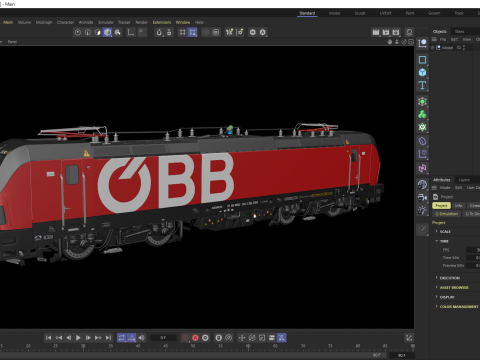480x360 pixels.
Task: Click the Floor/Sky environment icon
Action: tap(422, 185)
